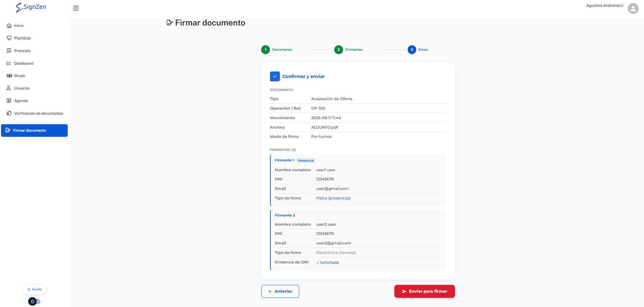Click the Procesos sidebar icon
Screen dimensions: 644x307
(9, 51)
